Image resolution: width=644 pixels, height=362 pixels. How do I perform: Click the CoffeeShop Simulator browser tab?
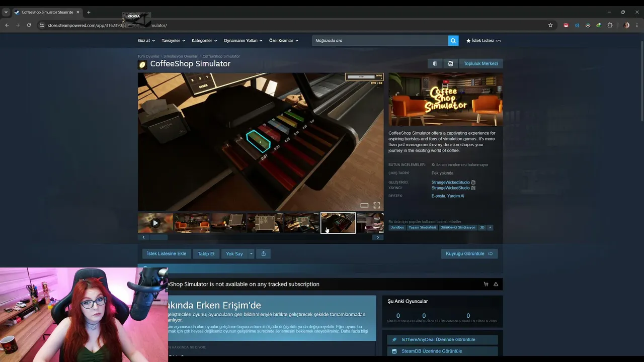tap(47, 12)
